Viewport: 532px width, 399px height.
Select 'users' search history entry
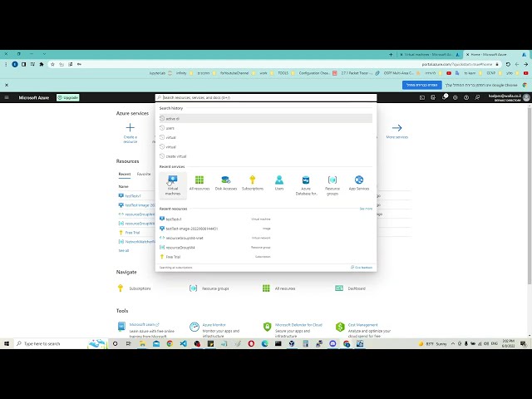pos(266,128)
